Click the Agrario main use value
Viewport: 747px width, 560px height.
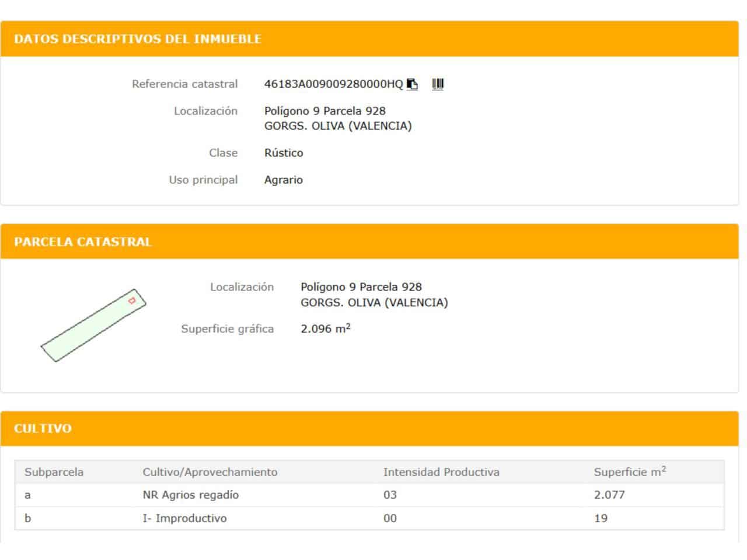coord(283,180)
